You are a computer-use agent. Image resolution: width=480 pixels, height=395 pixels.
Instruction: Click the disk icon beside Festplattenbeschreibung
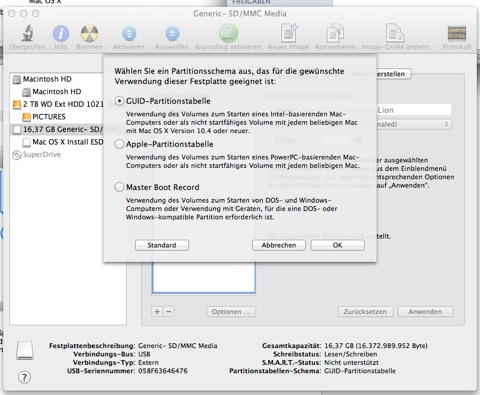(25, 350)
